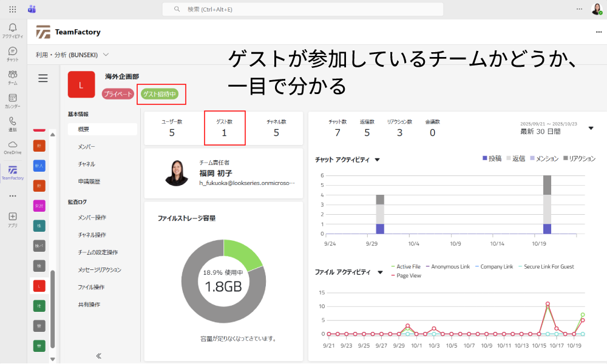The height and width of the screenshot is (364, 607).
Task: Click the ゲスト招待中 badge
Action: pos(159,94)
